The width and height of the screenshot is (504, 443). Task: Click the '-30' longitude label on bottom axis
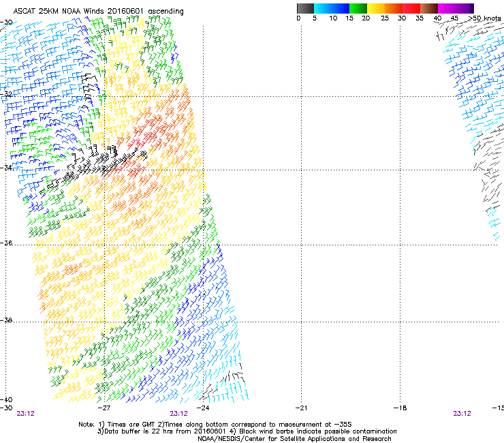pos(6,408)
